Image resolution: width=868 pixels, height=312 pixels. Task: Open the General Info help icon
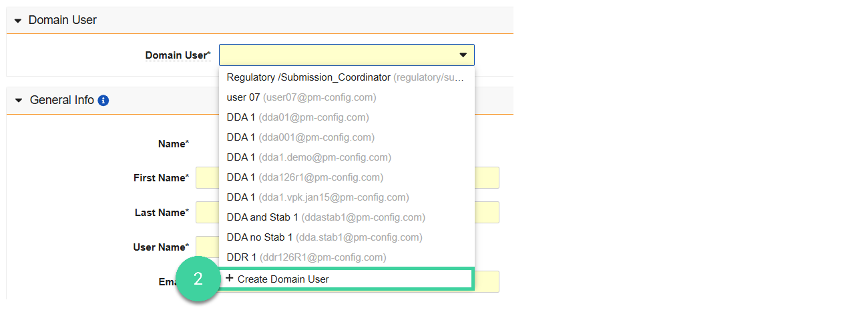(103, 101)
